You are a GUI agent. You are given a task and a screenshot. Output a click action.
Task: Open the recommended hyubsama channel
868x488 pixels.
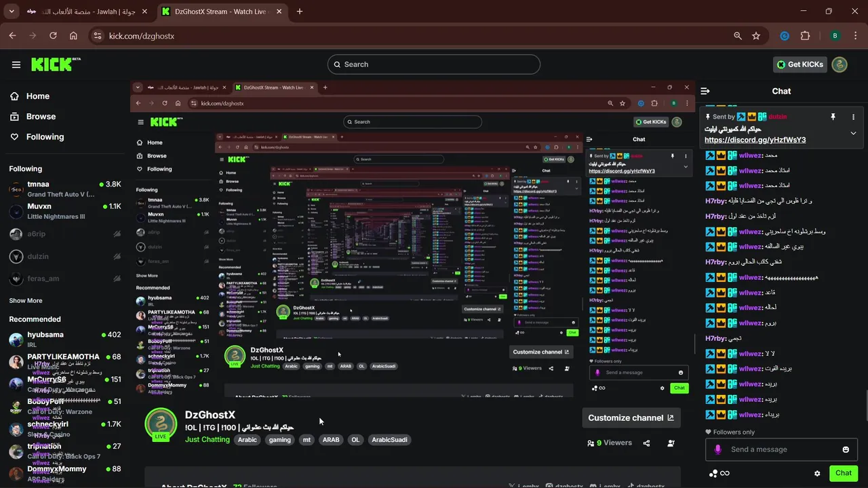click(x=64, y=340)
